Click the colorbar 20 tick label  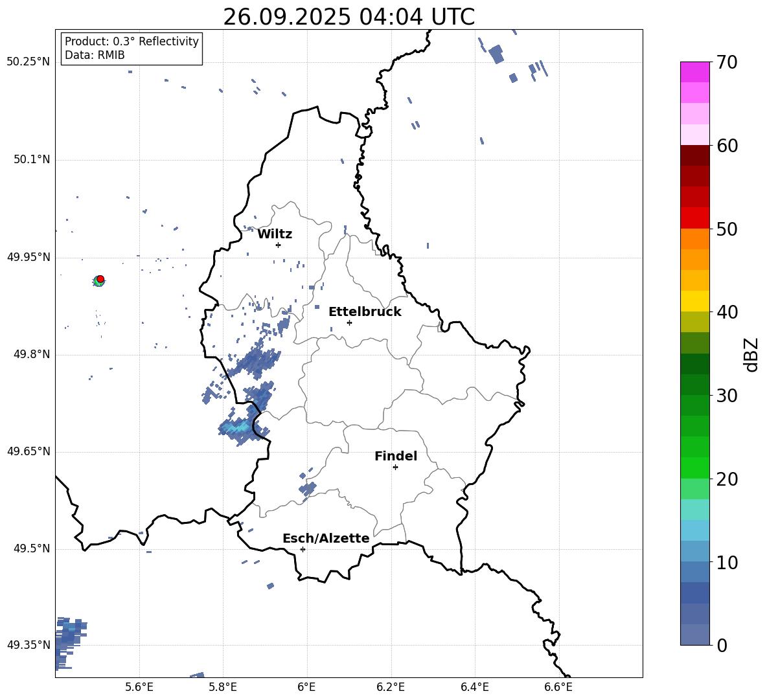click(x=727, y=479)
